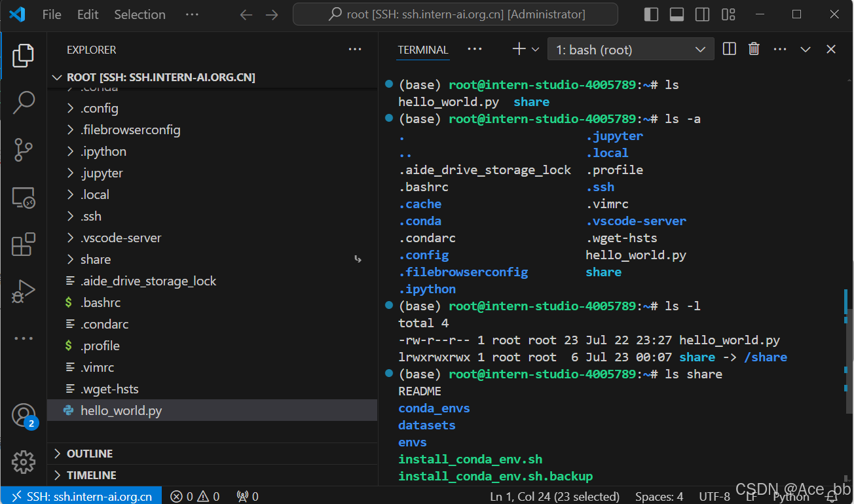Go forward with the right arrow
This screenshot has height=504, width=854.
point(272,14)
